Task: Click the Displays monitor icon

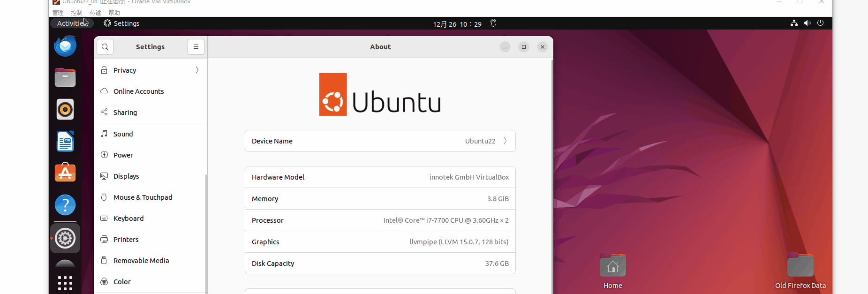Action: (x=104, y=176)
